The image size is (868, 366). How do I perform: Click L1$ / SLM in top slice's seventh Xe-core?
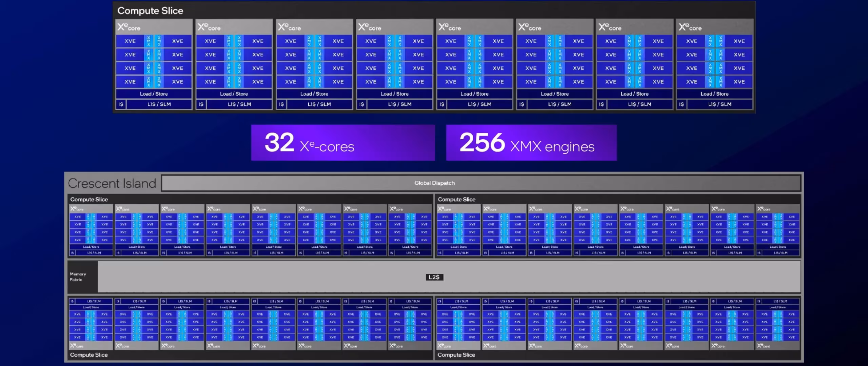pyautogui.click(x=639, y=104)
